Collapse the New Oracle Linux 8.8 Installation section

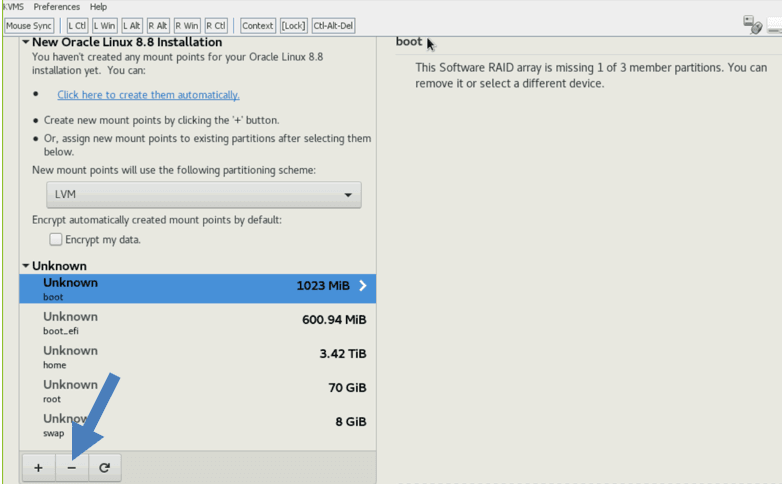coord(25,42)
